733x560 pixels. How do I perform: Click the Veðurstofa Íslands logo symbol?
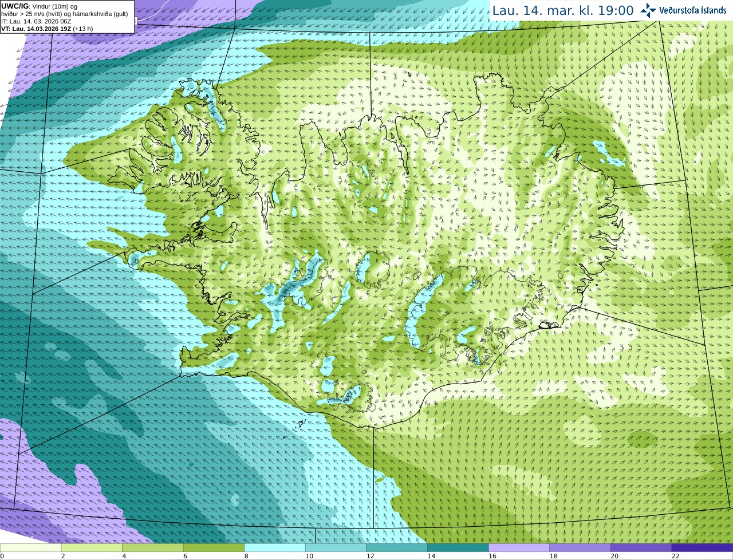[x=648, y=10]
